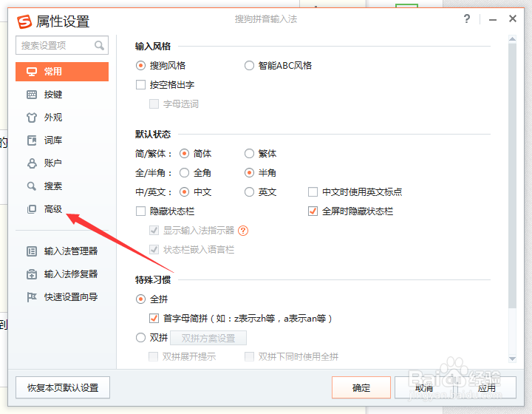Screen dimensions: 532x414
Task: Uncheck 全屏时隐藏状态栏
Action: tap(313, 211)
